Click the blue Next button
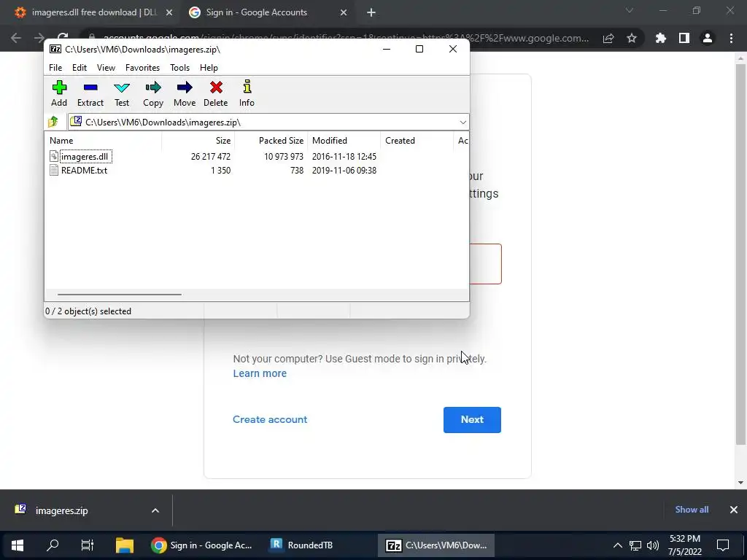This screenshot has height=560, width=747. click(x=472, y=419)
